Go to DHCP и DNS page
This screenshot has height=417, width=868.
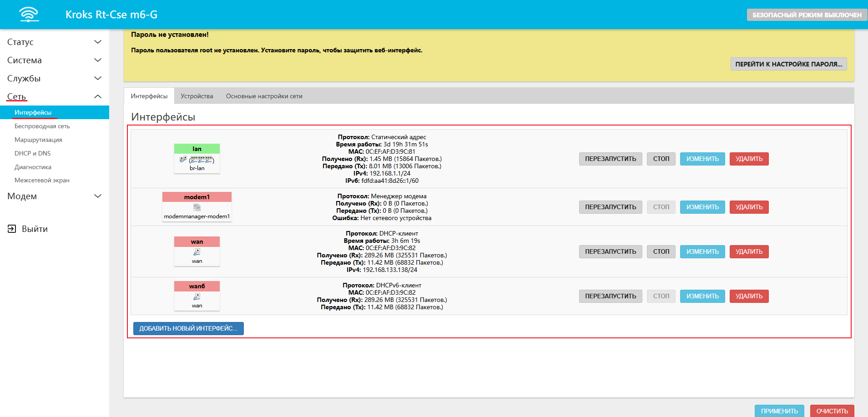[x=32, y=153]
